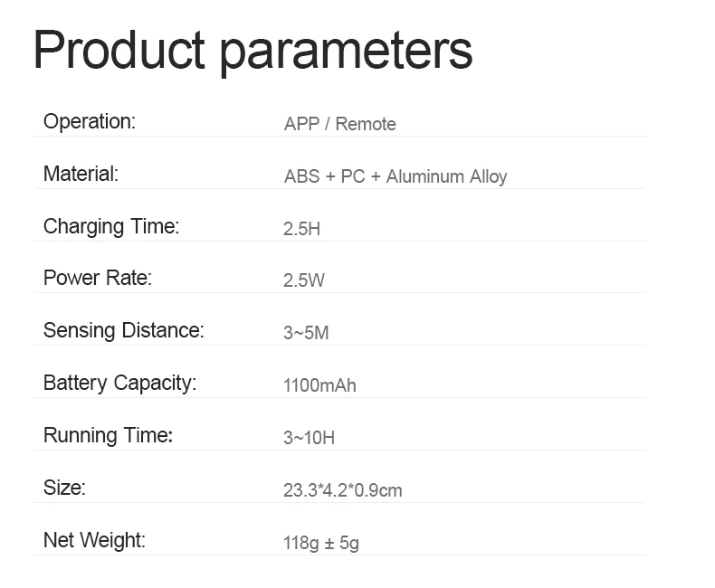Select the Charging Time label
The height and width of the screenshot is (588, 715).
coord(111,226)
